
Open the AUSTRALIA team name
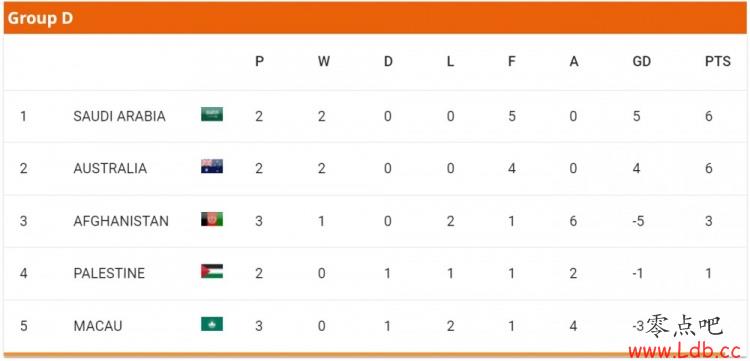[x=110, y=168]
